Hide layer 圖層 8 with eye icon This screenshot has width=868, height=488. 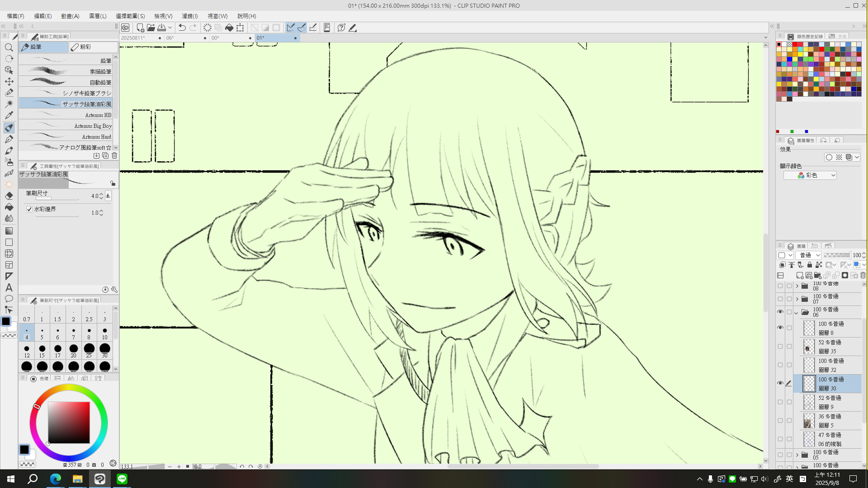(780, 328)
